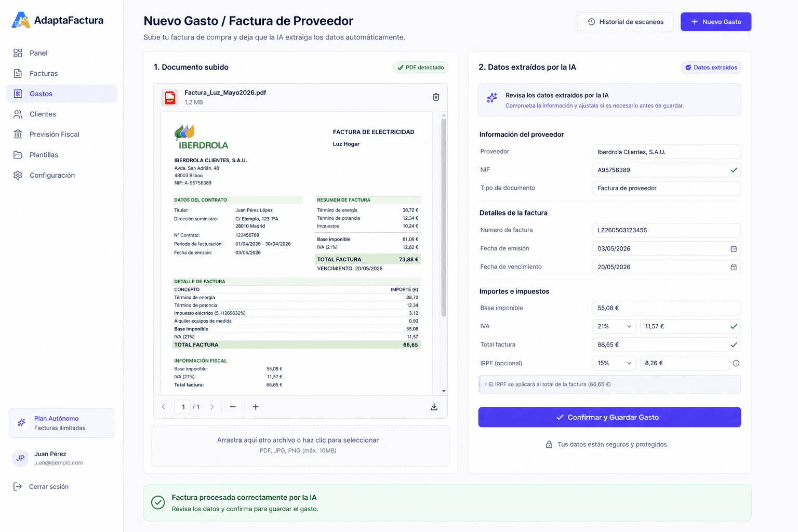Open Configuración settings
Viewport: 798px width, 532px height.
pos(62,175)
